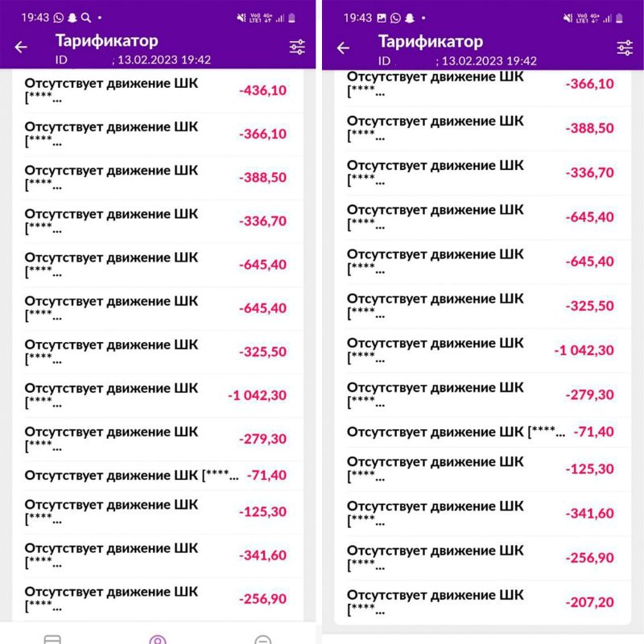Open the filter settings icon on the right screen
The height and width of the screenshot is (644, 644).
point(625,47)
